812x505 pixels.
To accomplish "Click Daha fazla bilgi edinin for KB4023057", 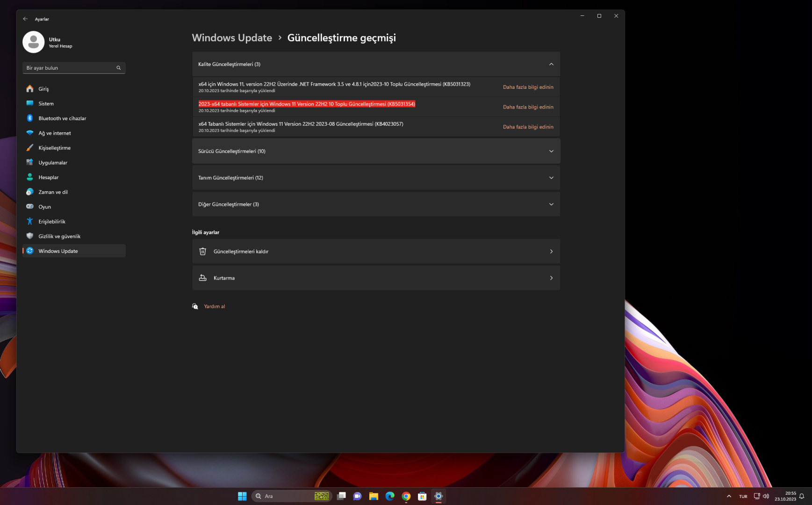I will point(528,127).
